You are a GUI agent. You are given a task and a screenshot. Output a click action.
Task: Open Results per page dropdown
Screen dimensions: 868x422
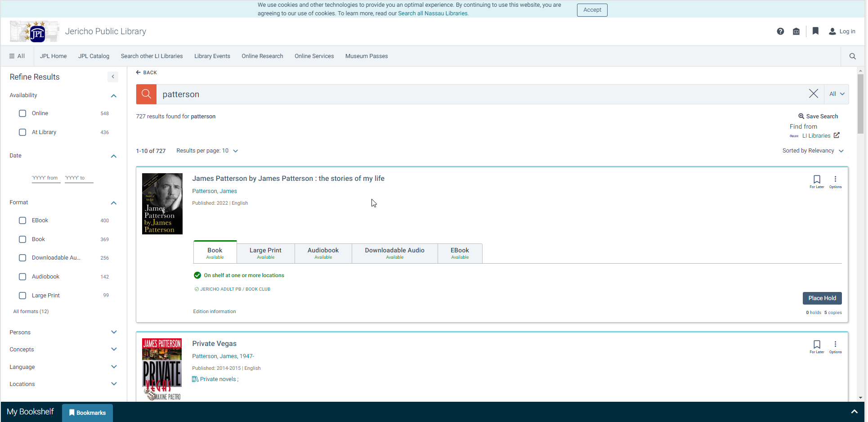(x=207, y=151)
